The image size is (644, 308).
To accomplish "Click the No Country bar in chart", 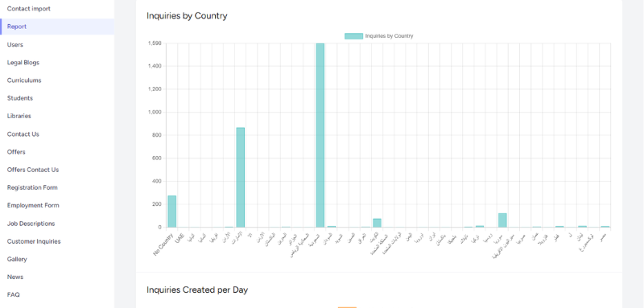I will [171, 211].
